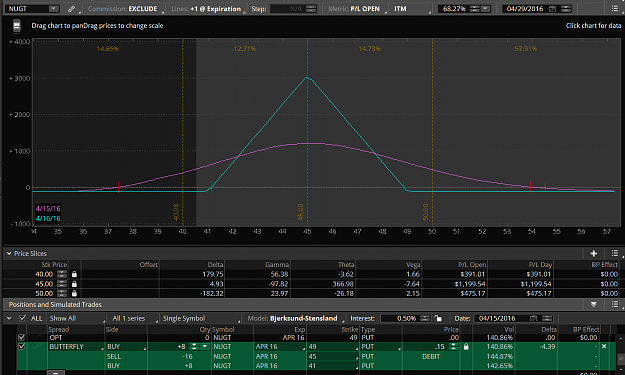Open the strike 41 dropdown on last leg

tap(333, 365)
